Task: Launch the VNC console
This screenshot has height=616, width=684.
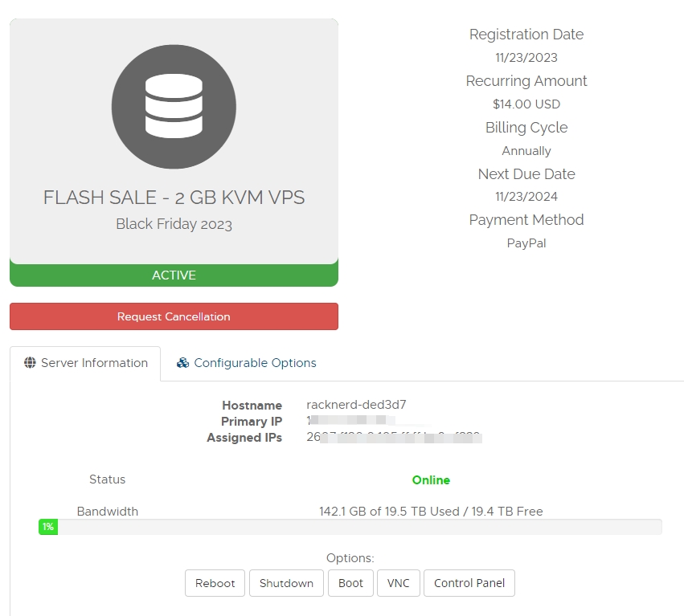Action: pyautogui.click(x=398, y=583)
